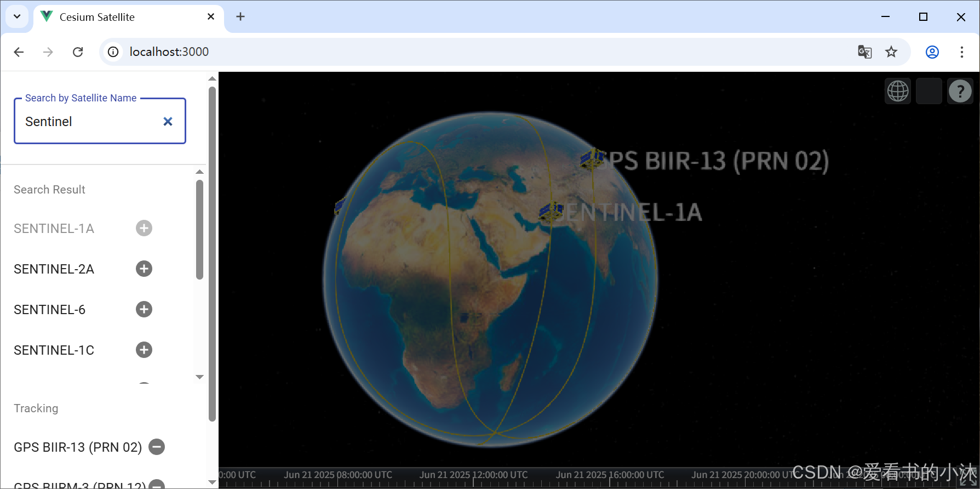Translate this page icon
This screenshot has width=980, height=489.
[865, 52]
